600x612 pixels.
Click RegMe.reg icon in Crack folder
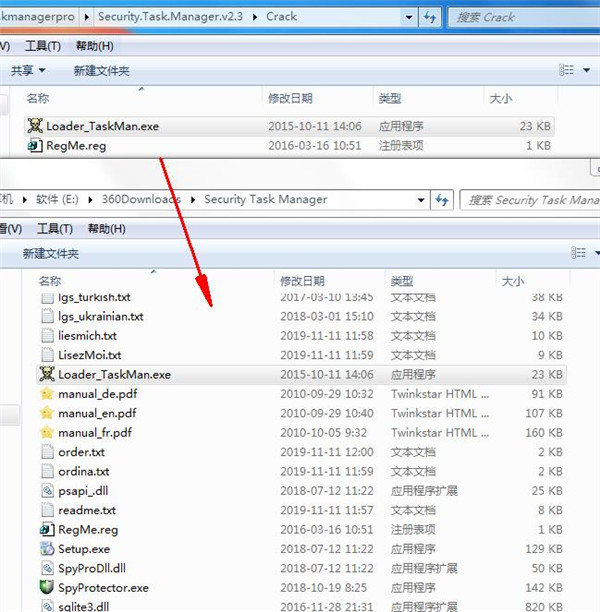point(35,146)
